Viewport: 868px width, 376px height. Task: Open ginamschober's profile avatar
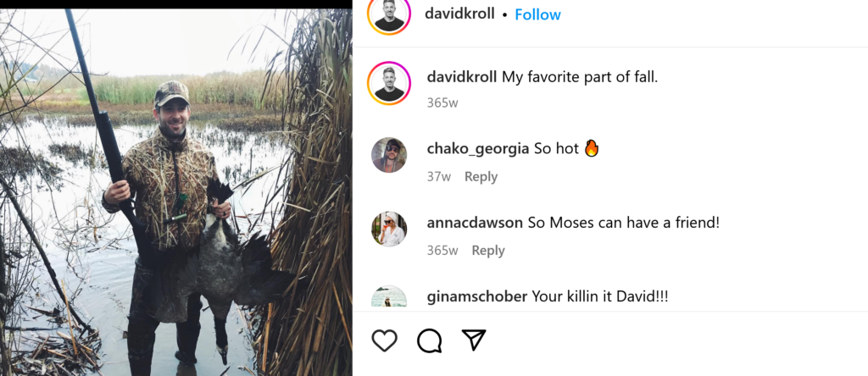389,298
